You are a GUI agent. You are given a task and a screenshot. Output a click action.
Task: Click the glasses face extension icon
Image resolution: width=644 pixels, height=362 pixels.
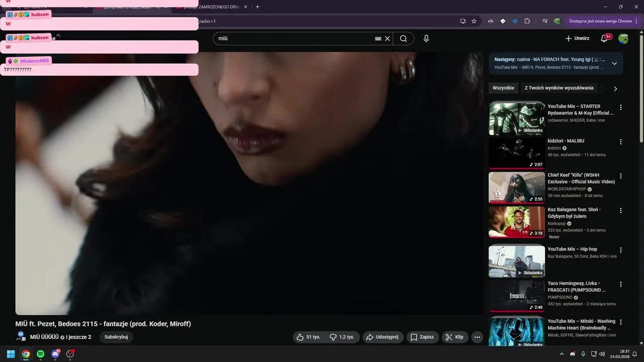490,21
